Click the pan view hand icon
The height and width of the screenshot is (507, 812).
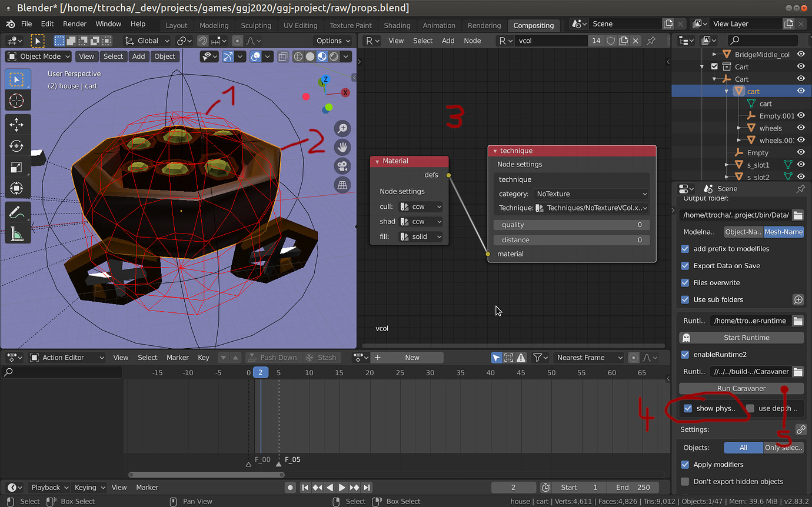pyautogui.click(x=342, y=148)
